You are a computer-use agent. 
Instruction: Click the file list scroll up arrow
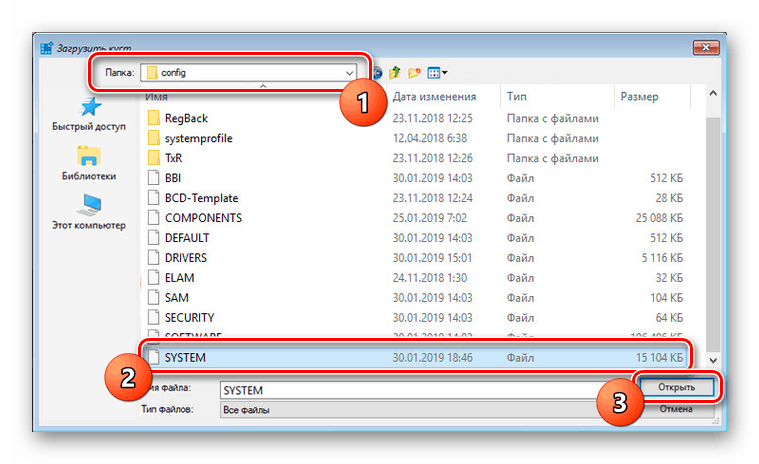pos(713,93)
